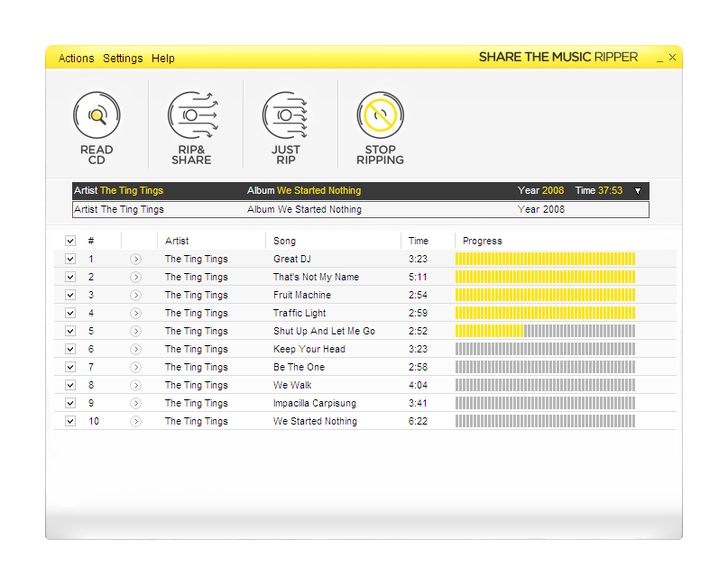Click empty progress bar of We Started Nothing
Screen dimensions: 728x585
[x=545, y=421]
